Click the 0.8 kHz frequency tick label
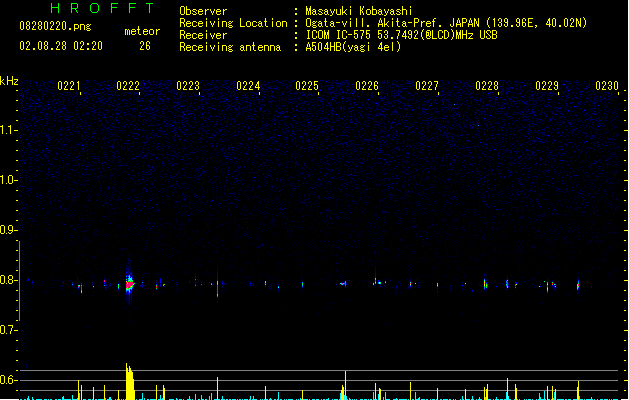 pos(7,280)
